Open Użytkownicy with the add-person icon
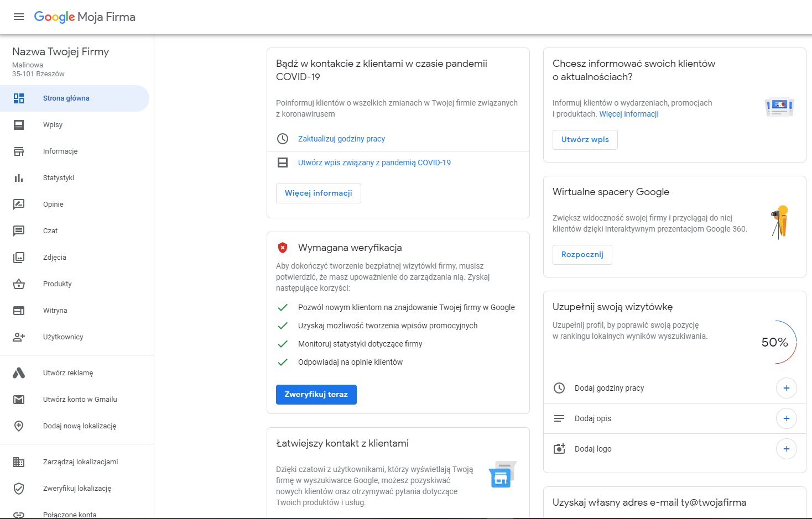This screenshot has width=812, height=519. click(x=19, y=337)
